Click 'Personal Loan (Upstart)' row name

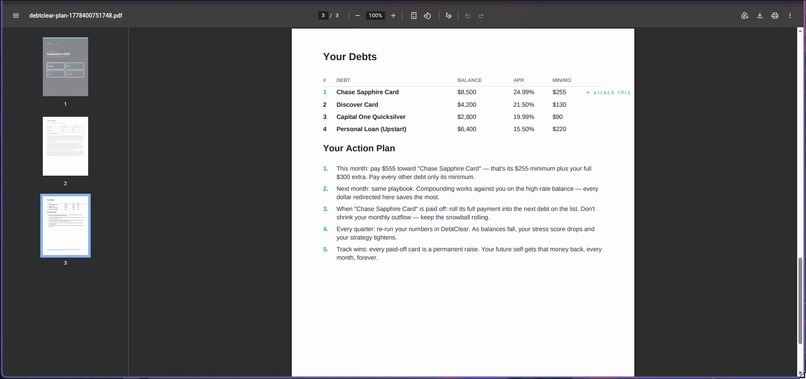coord(371,129)
